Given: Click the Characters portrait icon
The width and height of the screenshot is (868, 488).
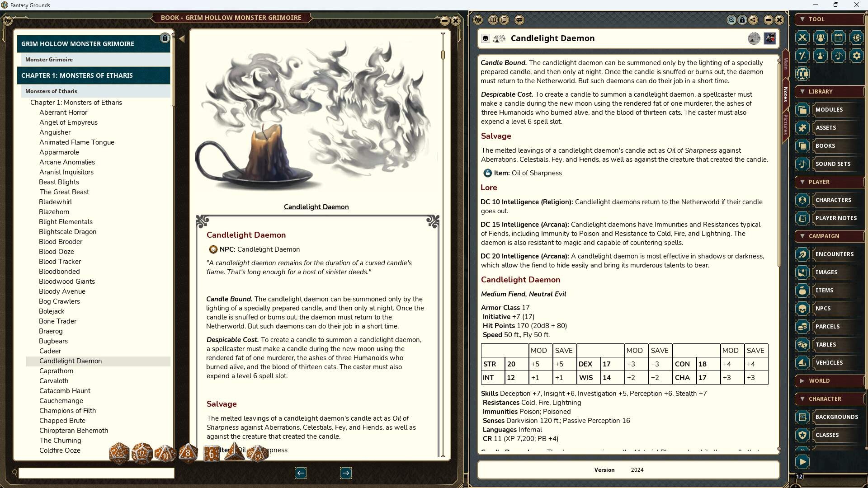Looking at the screenshot, I should 802,200.
